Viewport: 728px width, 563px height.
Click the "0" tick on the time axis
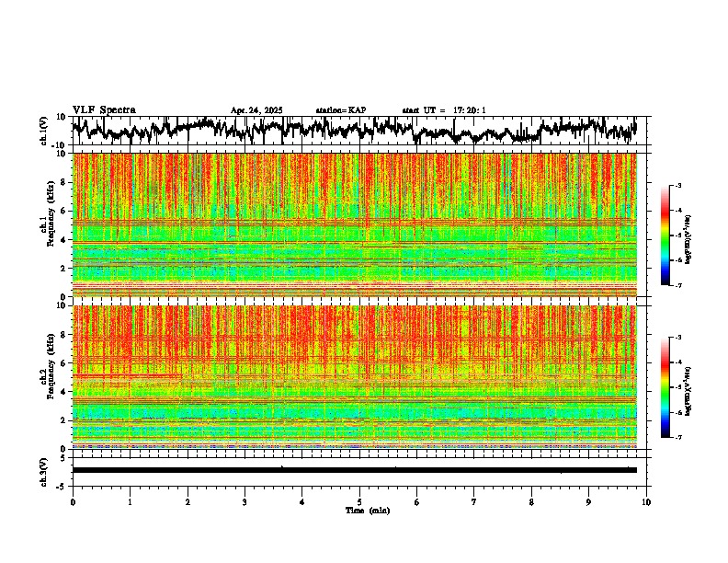click(73, 502)
